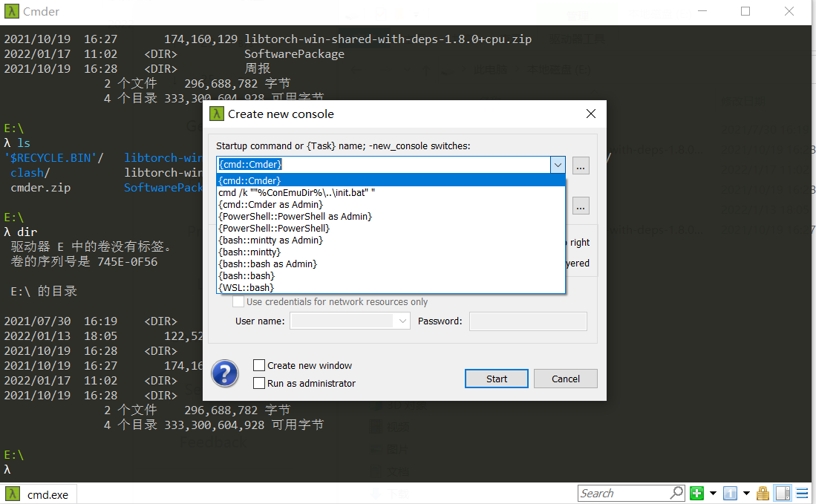The height and width of the screenshot is (504, 816).
Task: Click the Start button
Action: [497, 379]
